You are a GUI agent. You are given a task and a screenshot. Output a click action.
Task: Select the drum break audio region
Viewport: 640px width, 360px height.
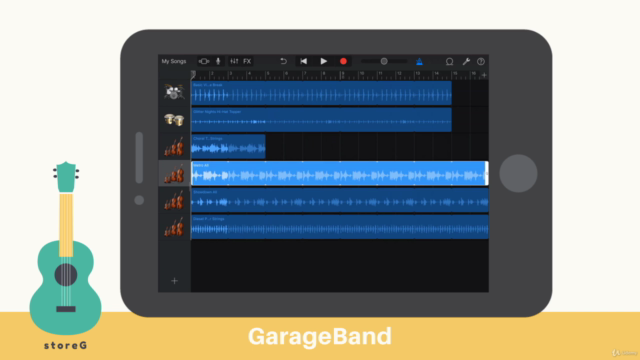click(x=322, y=93)
